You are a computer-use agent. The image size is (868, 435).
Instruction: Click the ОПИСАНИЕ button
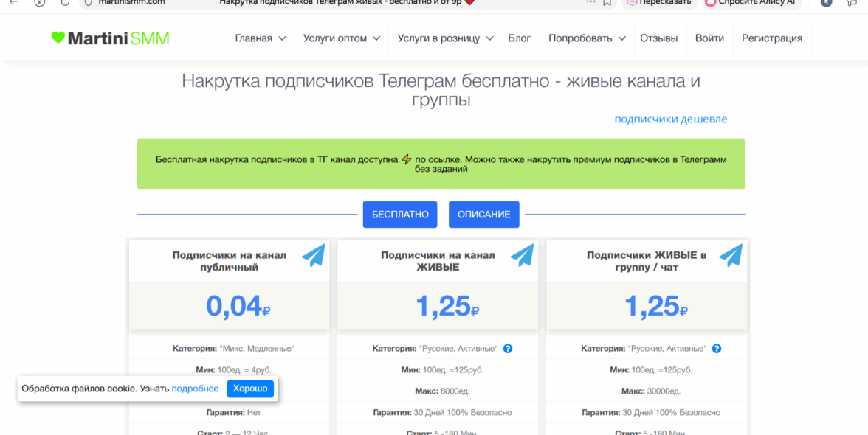(x=484, y=215)
